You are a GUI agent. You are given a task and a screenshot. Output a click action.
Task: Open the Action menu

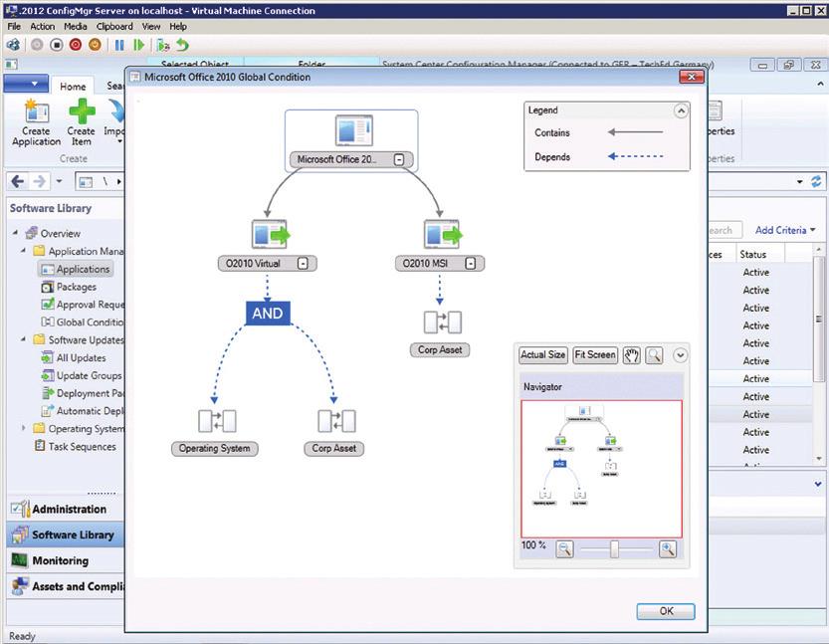(x=42, y=27)
